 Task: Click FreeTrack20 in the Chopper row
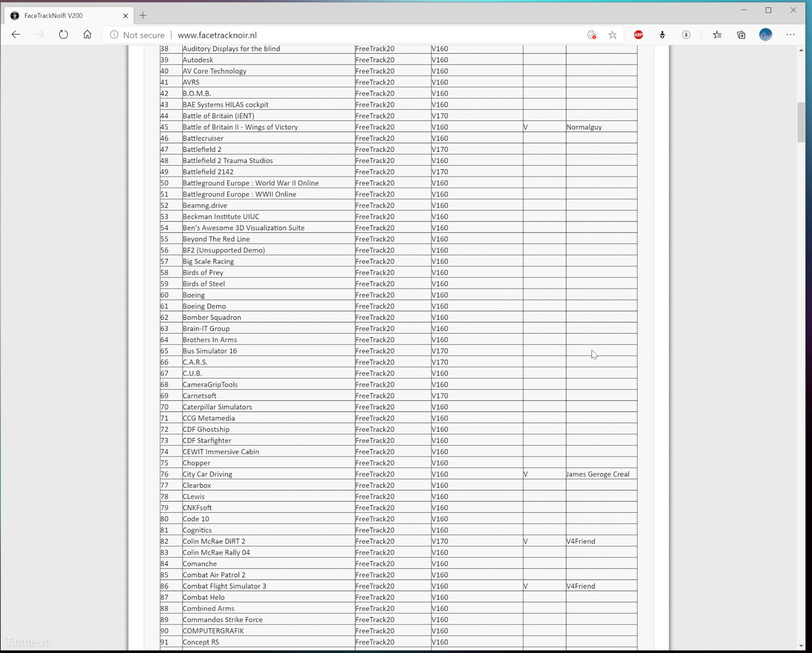375,463
